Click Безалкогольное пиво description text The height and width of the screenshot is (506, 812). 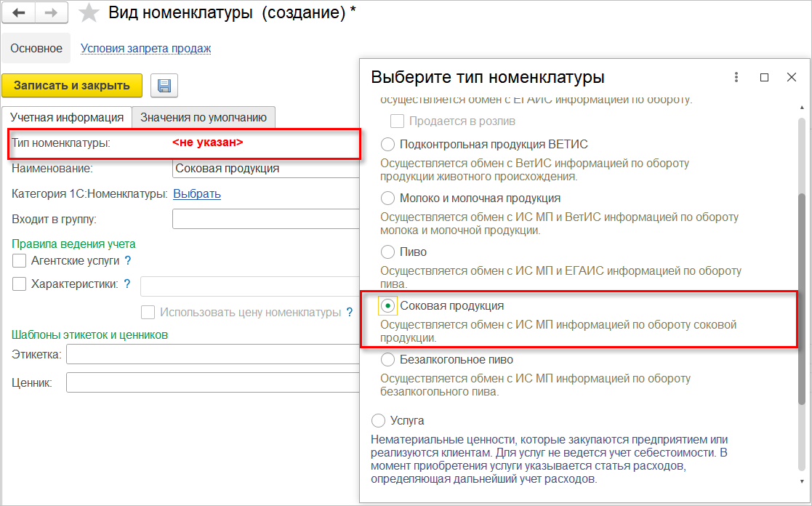[x=536, y=385]
